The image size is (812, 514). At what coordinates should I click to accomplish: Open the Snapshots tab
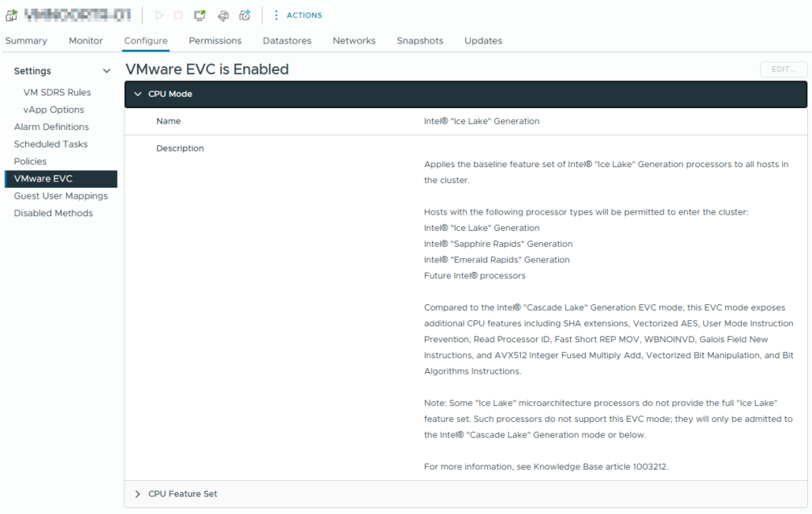click(419, 40)
